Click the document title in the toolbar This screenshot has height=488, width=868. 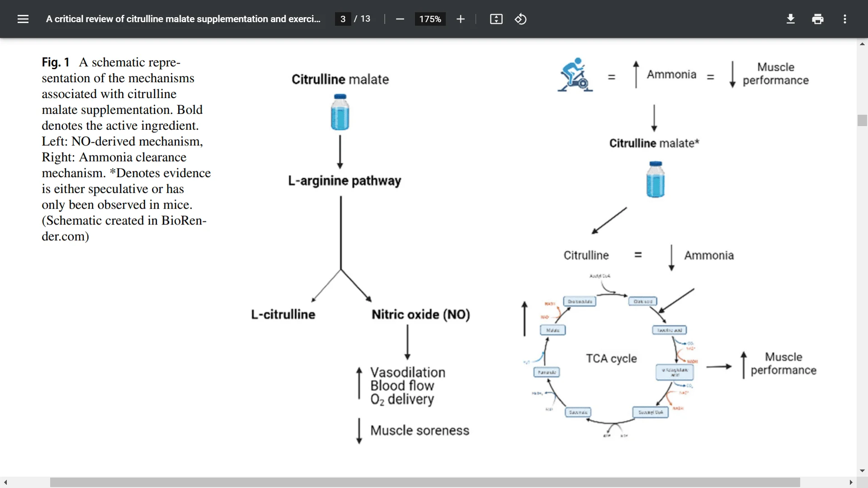[x=183, y=19]
